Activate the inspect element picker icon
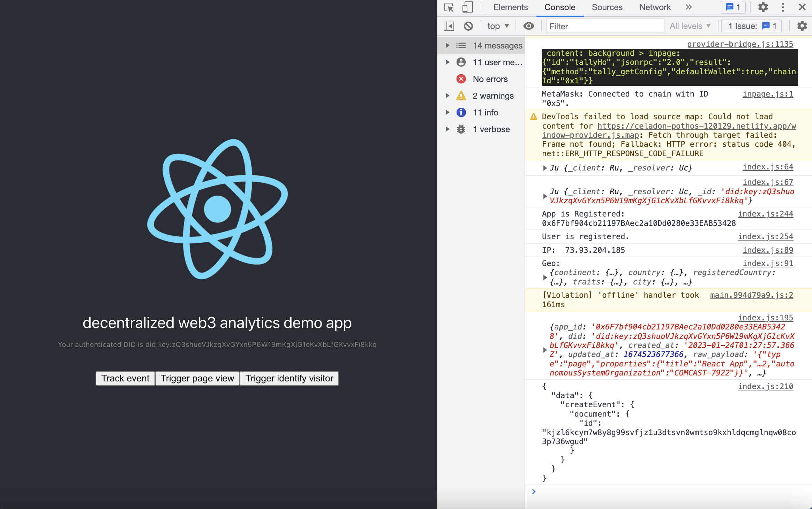The image size is (812, 509). 449,7
